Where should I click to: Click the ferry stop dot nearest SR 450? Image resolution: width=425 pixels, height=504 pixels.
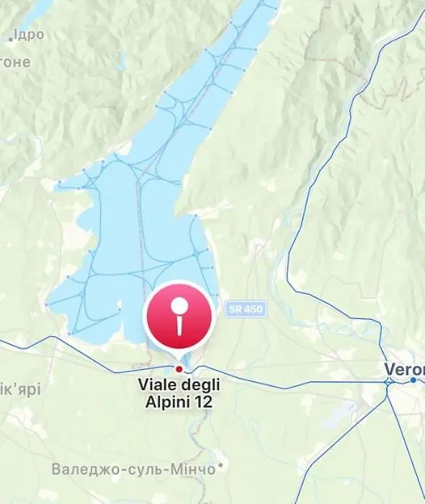click(x=218, y=294)
